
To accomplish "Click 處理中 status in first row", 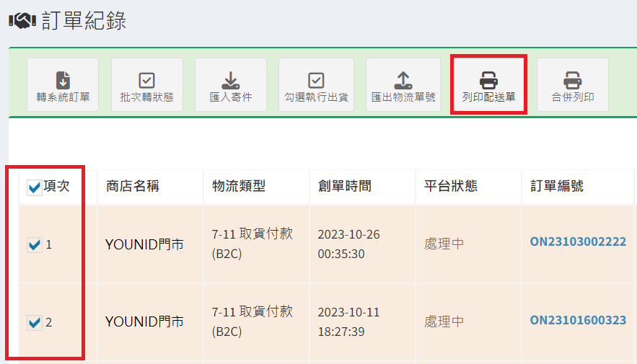I will (x=444, y=244).
